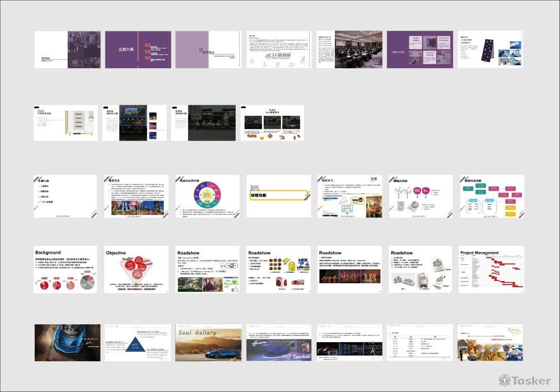
Task: Select the slide showing the dark building exterior with trees
Action: click(x=203, y=123)
